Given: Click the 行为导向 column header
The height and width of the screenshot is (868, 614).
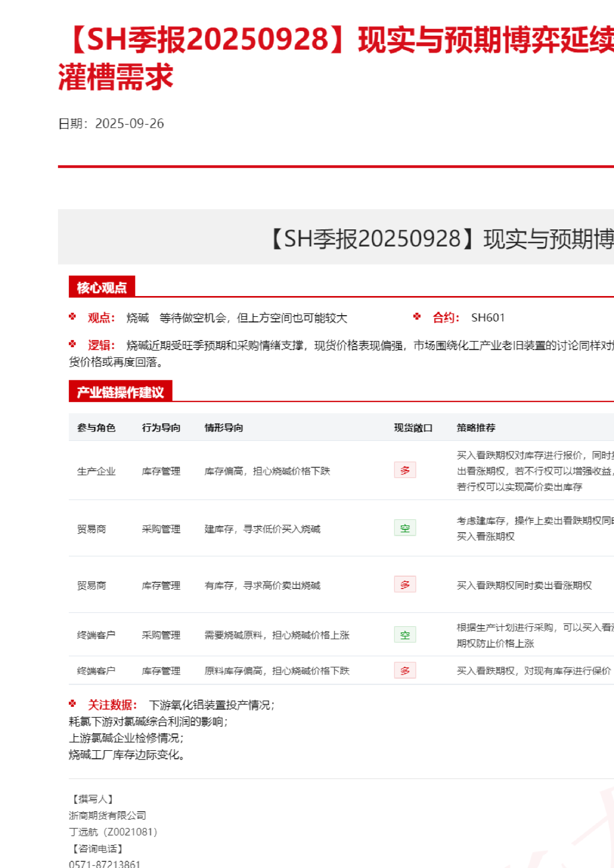Looking at the screenshot, I should (x=161, y=428).
